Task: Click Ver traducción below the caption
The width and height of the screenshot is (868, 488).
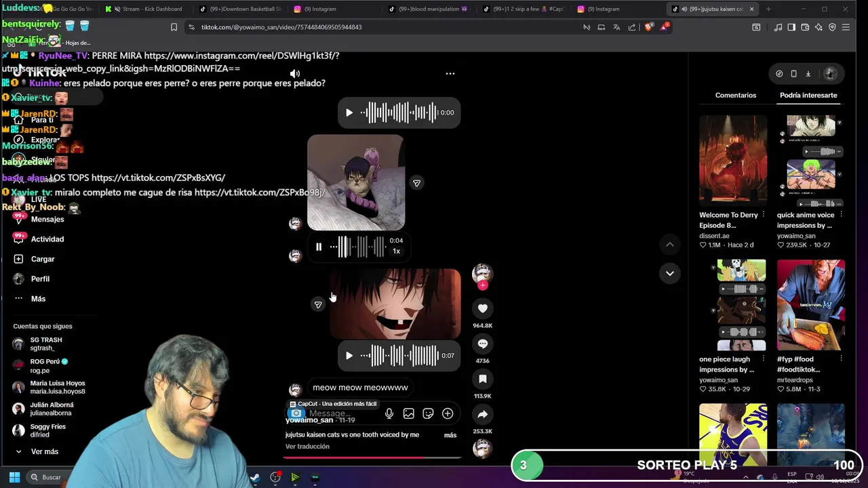Action: (x=307, y=447)
